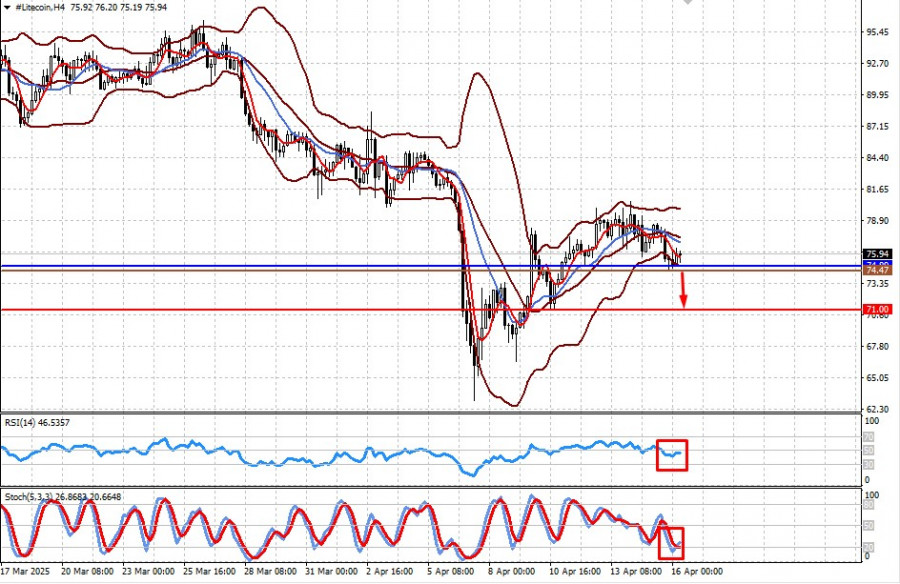Click the 73.35 price scale label
The width and height of the screenshot is (900, 584).
(877, 284)
